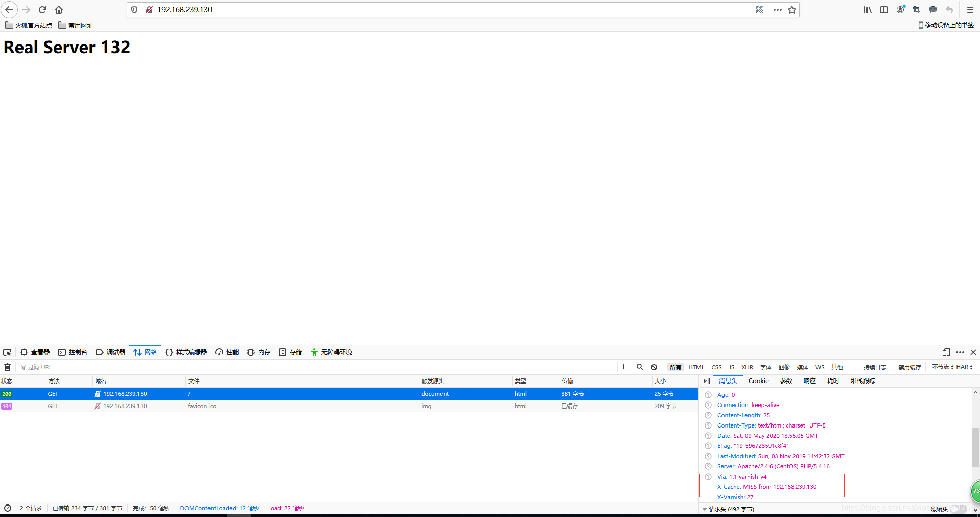The width and height of the screenshot is (980, 517).
Task: Select the favicon.ico request row
Action: tap(349, 406)
